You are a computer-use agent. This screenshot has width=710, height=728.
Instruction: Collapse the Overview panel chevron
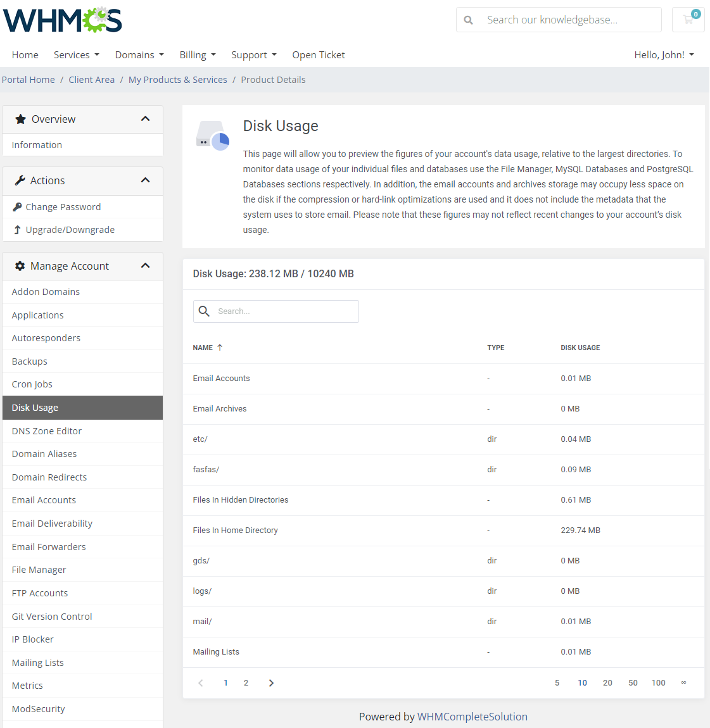[x=146, y=119]
